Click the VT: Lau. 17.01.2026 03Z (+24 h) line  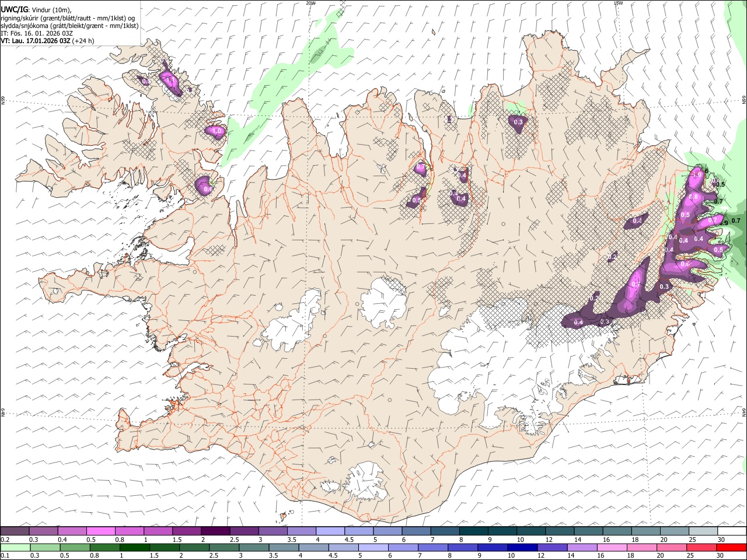[47, 41]
